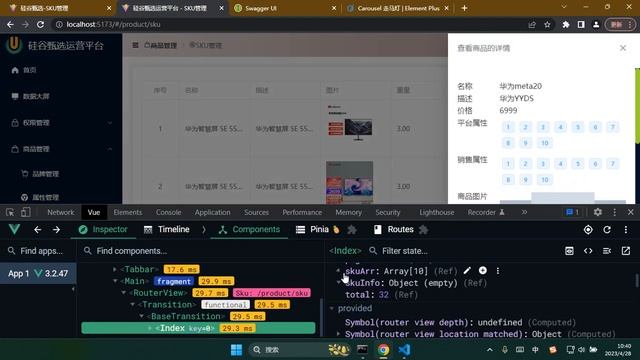Open skuArr more actions menu
Viewport: 640px width, 360px height.
click(498, 271)
